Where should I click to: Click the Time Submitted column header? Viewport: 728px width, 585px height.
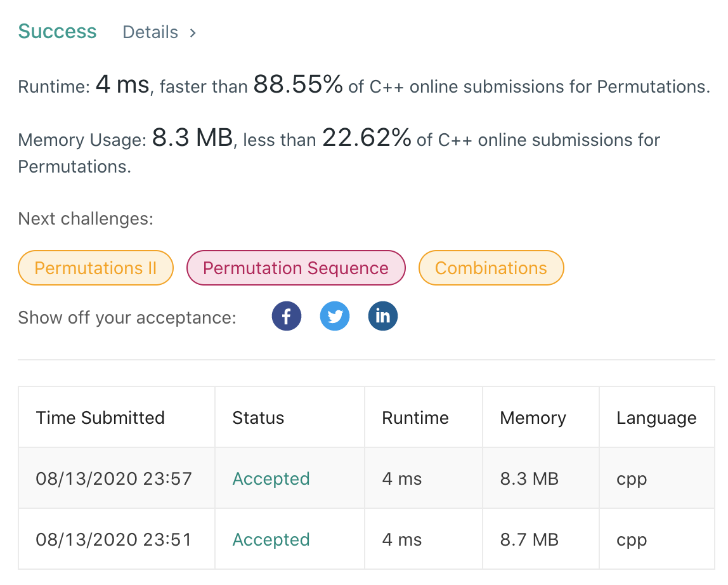[x=100, y=417]
